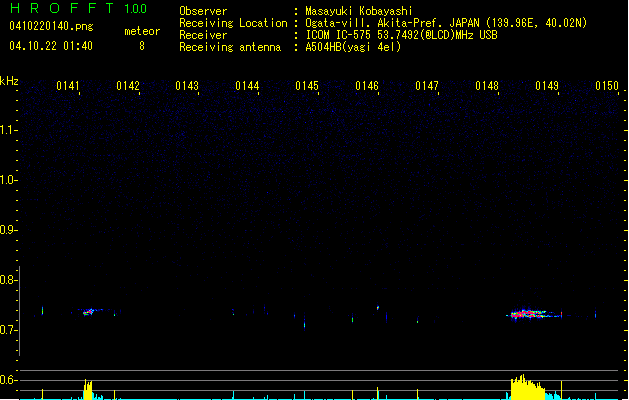Click the Receiver label
Viewport: 629px width, 400px height.
tap(203, 35)
